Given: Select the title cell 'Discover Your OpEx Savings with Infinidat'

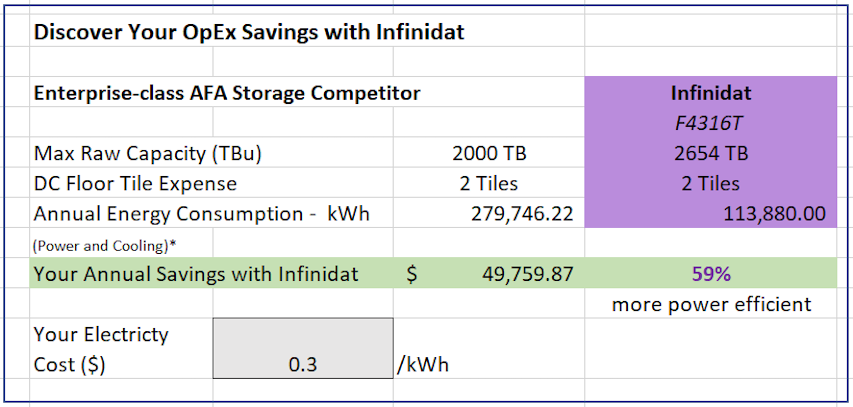Looking at the screenshot, I should 249,32.
